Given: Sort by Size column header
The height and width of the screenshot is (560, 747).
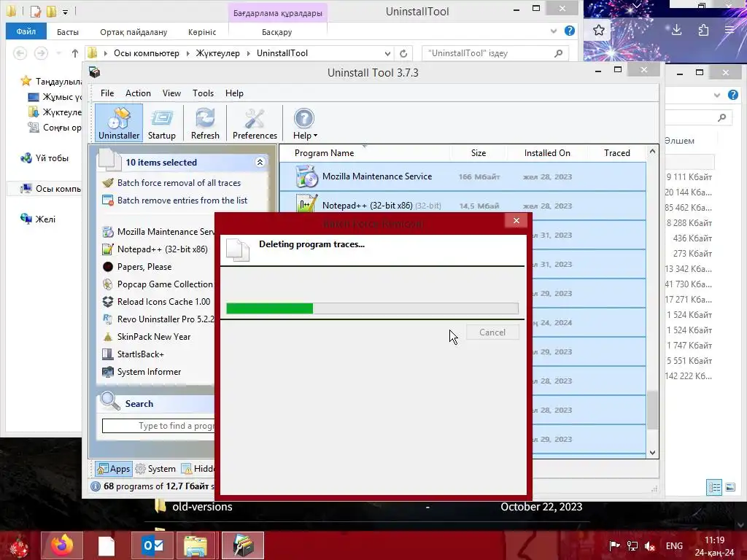Looking at the screenshot, I should (479, 153).
